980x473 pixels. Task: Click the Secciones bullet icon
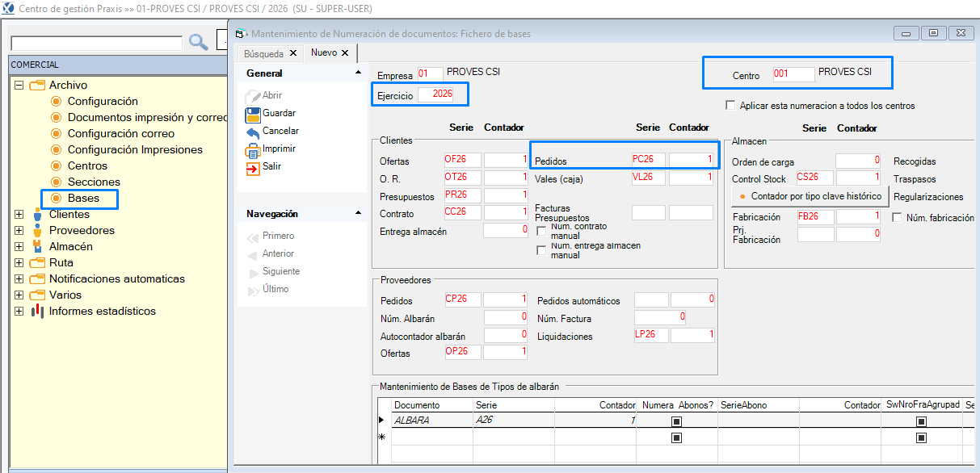(x=57, y=182)
